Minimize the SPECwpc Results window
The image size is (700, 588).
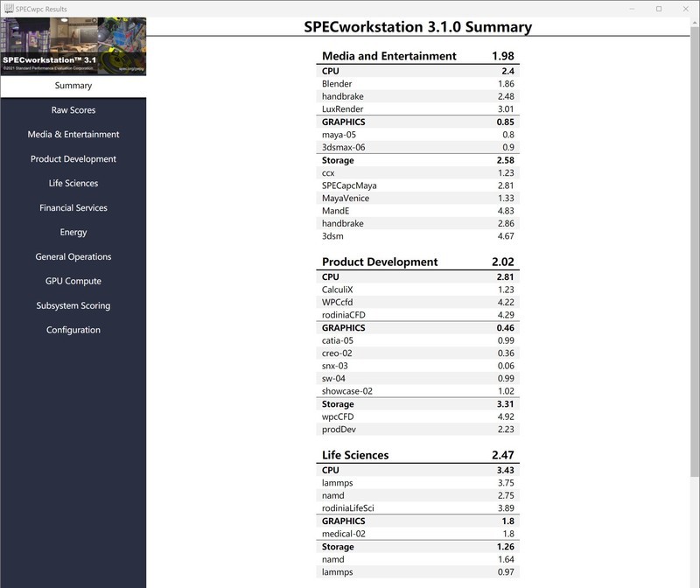point(632,9)
